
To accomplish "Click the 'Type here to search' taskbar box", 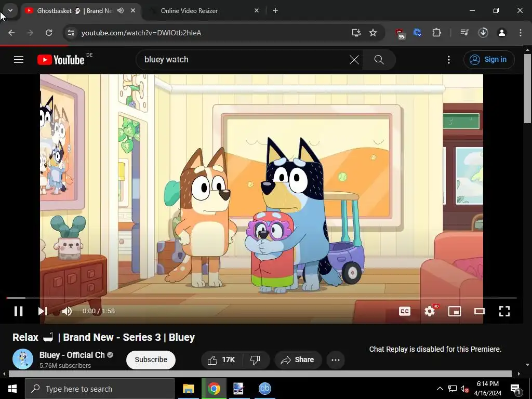I will [100, 389].
